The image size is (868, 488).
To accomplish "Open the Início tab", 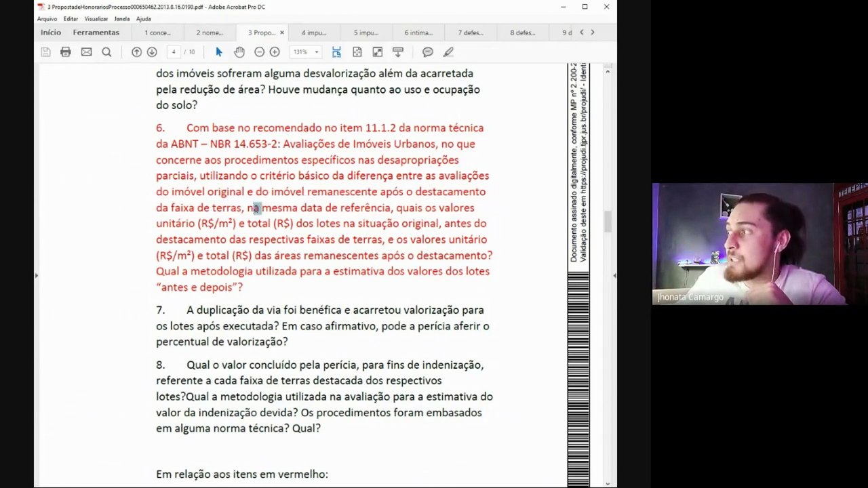I will click(51, 33).
